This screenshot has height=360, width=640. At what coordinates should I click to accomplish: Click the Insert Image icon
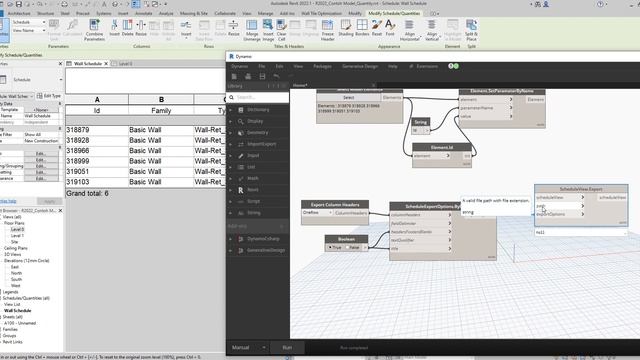pyautogui.click(x=268, y=30)
